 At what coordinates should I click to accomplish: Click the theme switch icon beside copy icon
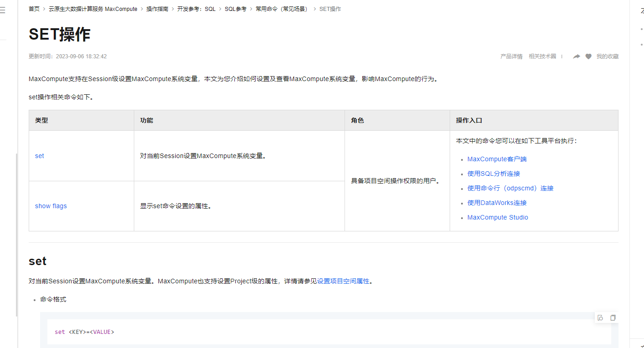(x=600, y=317)
